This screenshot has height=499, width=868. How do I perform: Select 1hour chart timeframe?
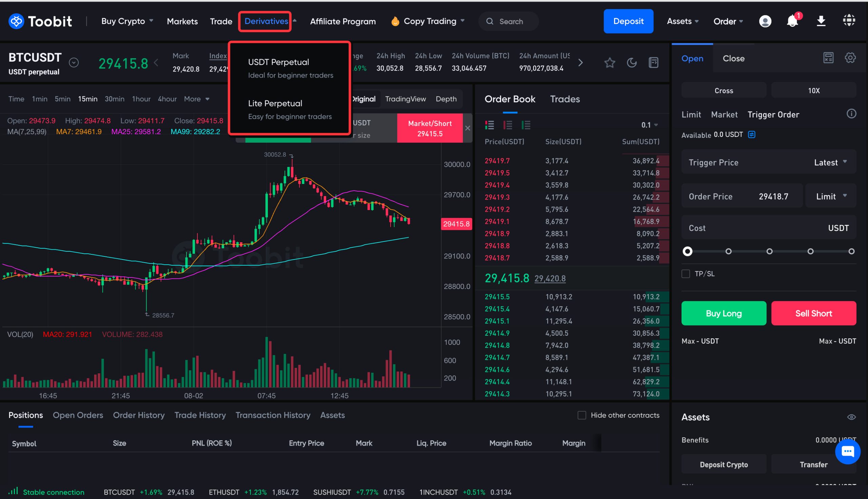tap(141, 99)
